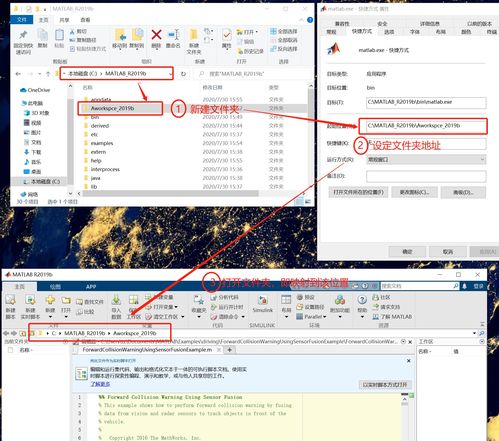
Task: Click the Properties checkmark icon in Explorer
Action: (227, 35)
